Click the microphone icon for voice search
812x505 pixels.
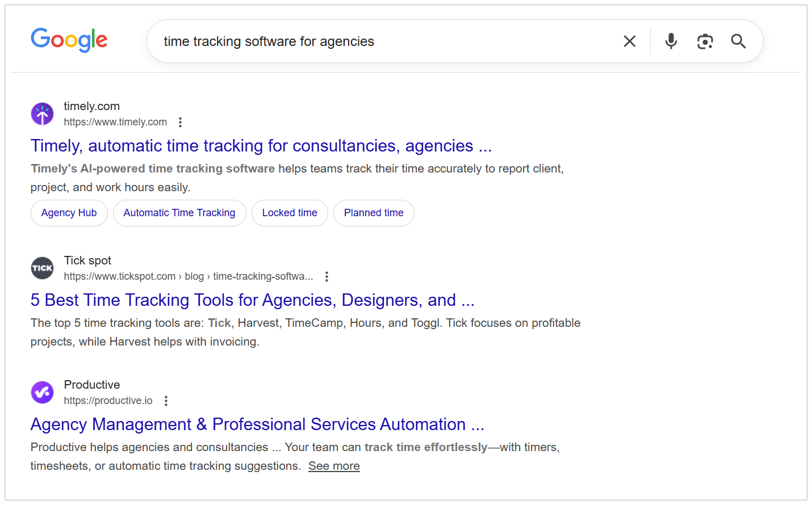coord(671,41)
